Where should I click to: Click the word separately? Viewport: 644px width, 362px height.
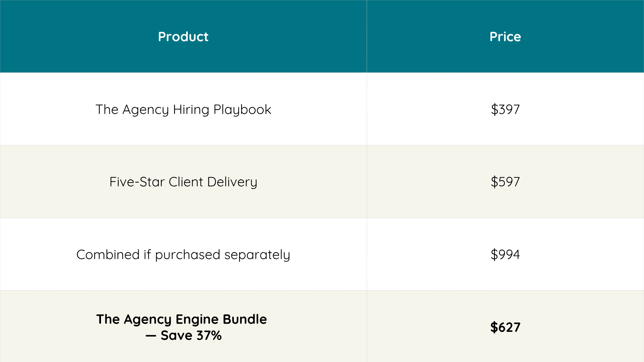[x=257, y=255]
